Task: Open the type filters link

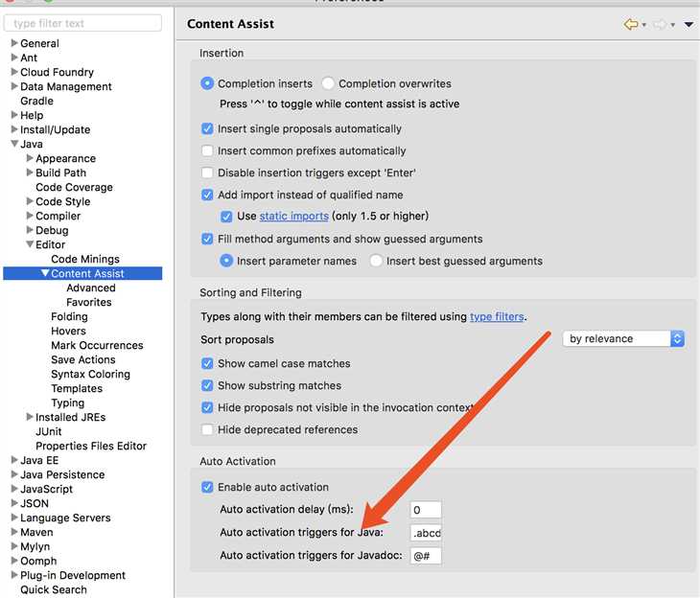Action: (497, 316)
